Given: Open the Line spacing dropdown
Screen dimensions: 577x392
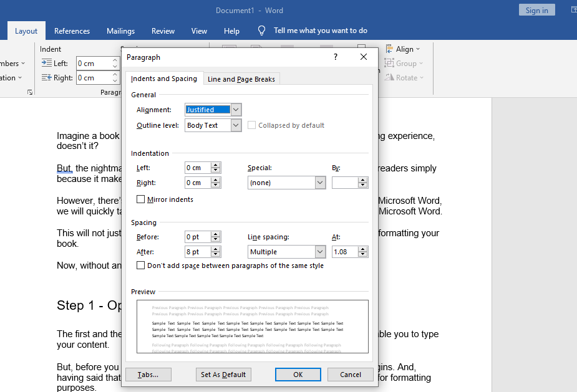Looking at the screenshot, I should click(x=320, y=252).
